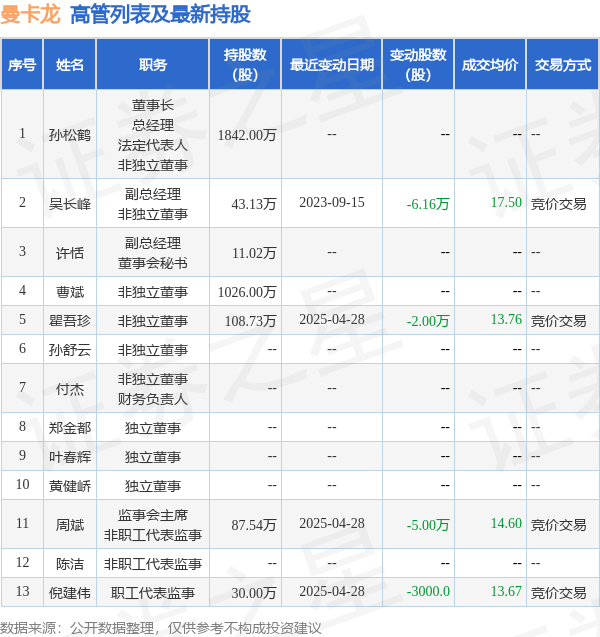600x637 pixels.
Task: Select the name 付杰
Action: coord(69,389)
